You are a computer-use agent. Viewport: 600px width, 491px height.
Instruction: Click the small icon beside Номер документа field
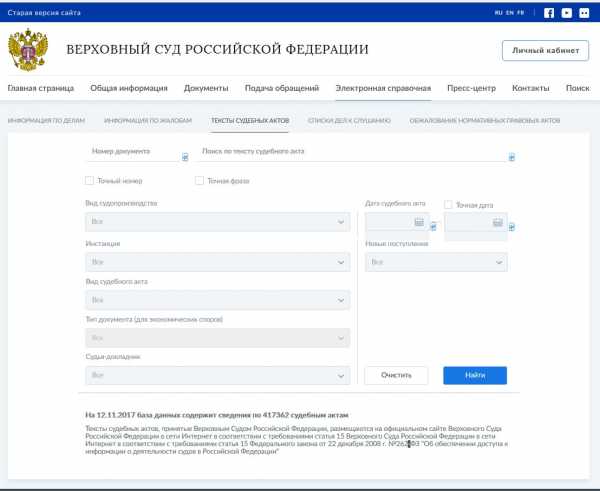[x=185, y=157]
